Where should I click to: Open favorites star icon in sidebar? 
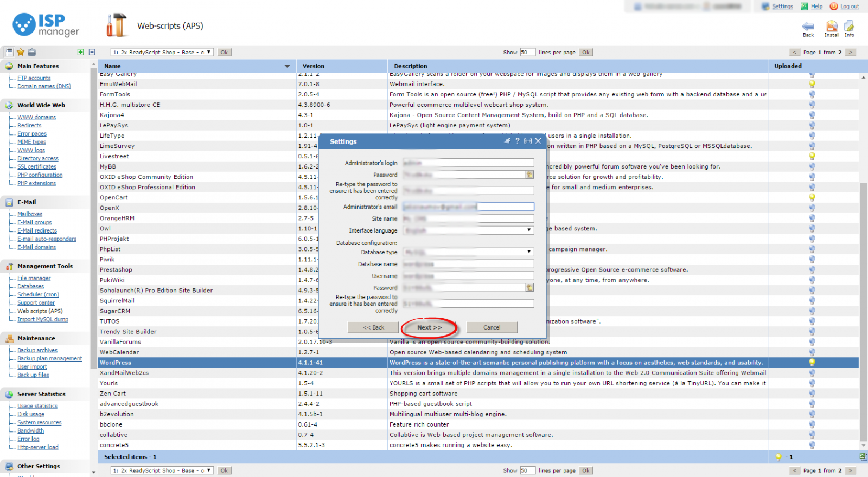[21, 52]
